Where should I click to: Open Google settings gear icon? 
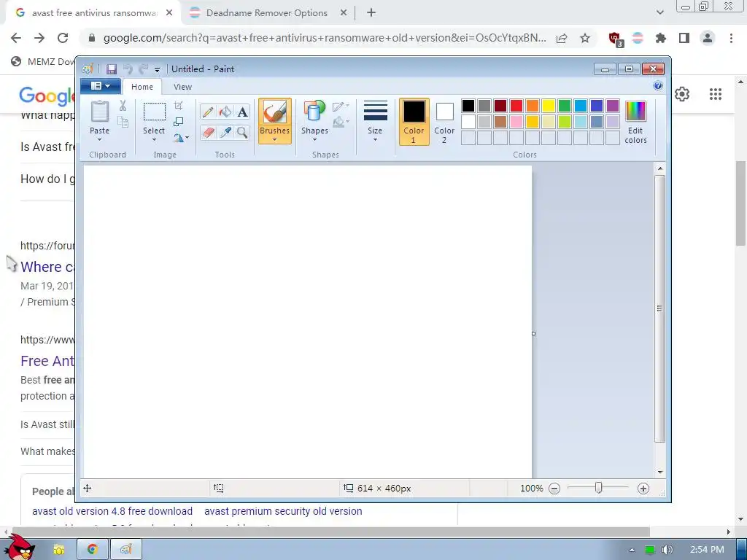682,94
